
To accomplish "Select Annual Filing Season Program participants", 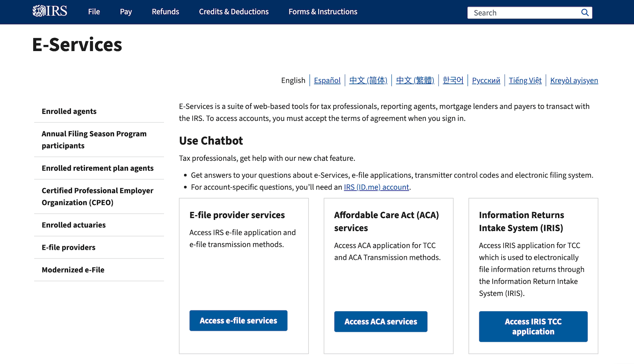I will pyautogui.click(x=94, y=140).
